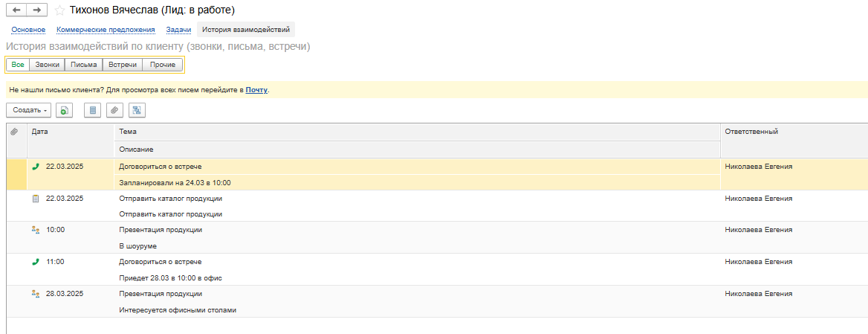The height and width of the screenshot is (334, 868).
Task: Filter interactions by "Встречи"
Action: (x=123, y=65)
